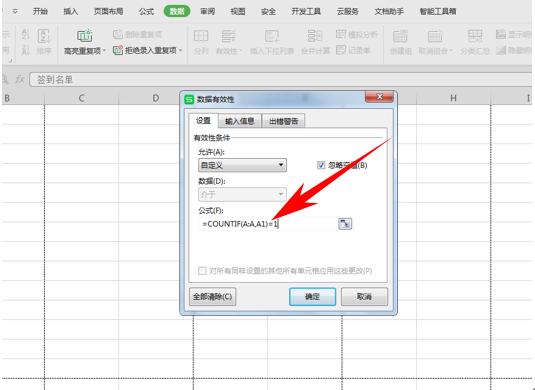535x390 pixels.
Task: Switch to the 出错警告 tab
Action: [x=283, y=121]
